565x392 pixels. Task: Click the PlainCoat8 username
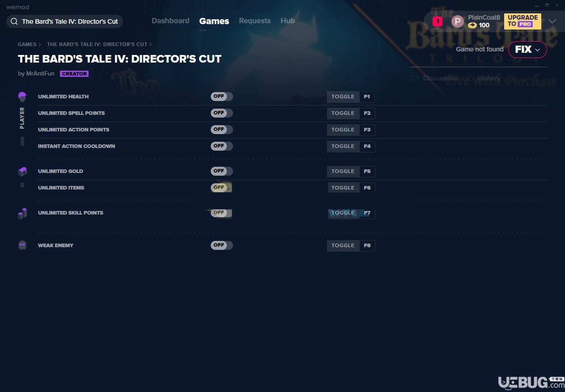484,17
